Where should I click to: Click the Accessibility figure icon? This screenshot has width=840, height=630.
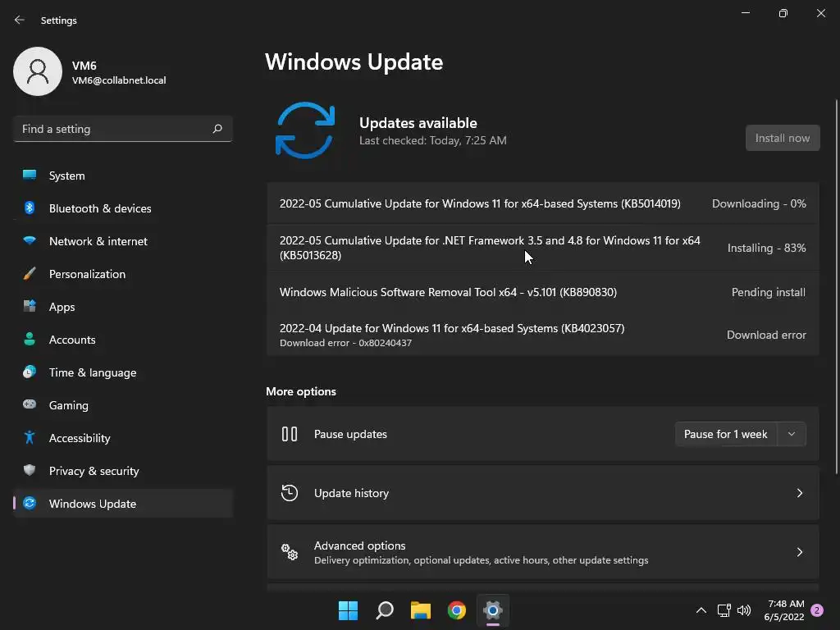(x=30, y=438)
